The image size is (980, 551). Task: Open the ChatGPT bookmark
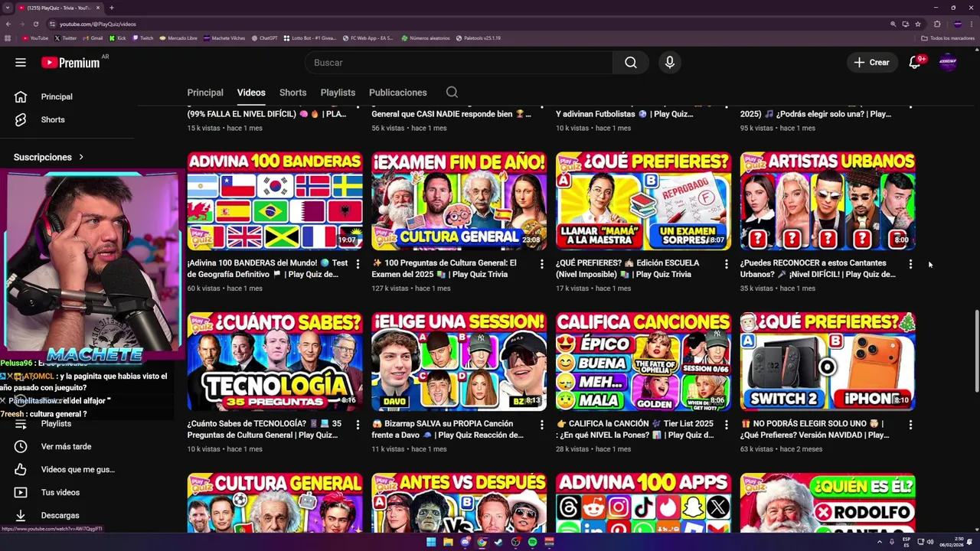pos(264,37)
